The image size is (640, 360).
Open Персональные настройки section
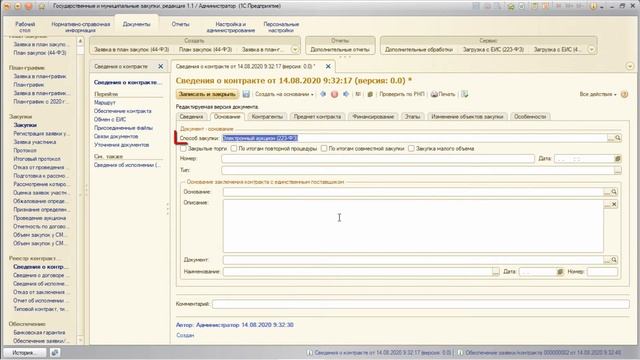coord(281,27)
